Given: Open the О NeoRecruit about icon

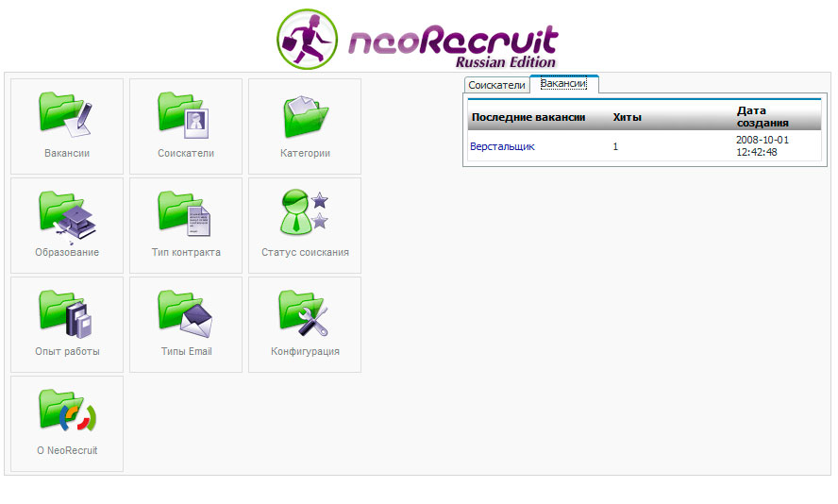Looking at the screenshot, I should tap(67, 411).
